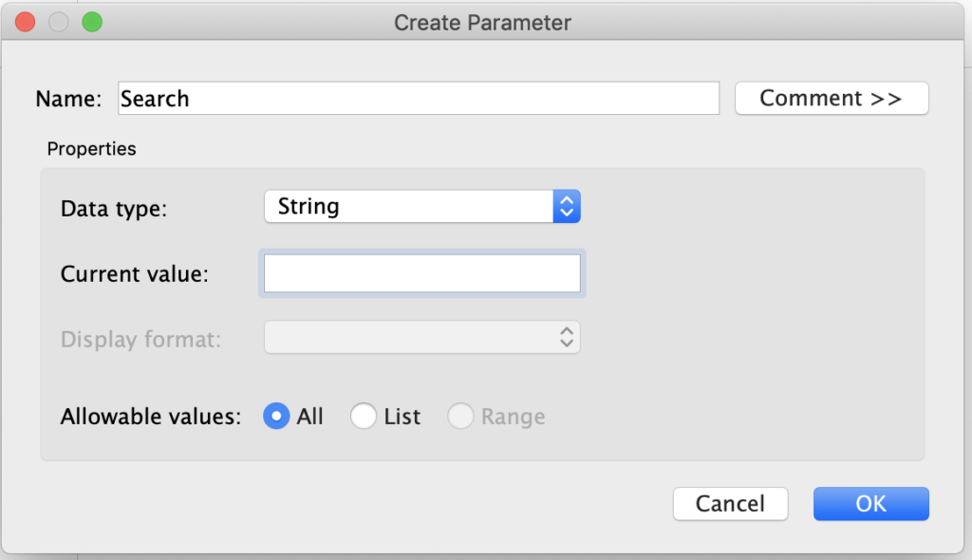Open the Data type dropdown showing String
The height and width of the screenshot is (560, 972).
pyautogui.click(x=422, y=207)
